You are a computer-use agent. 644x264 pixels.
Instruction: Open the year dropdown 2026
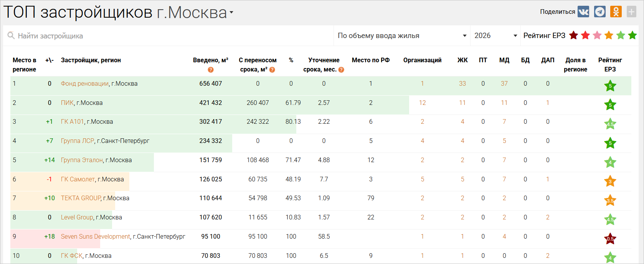495,36
